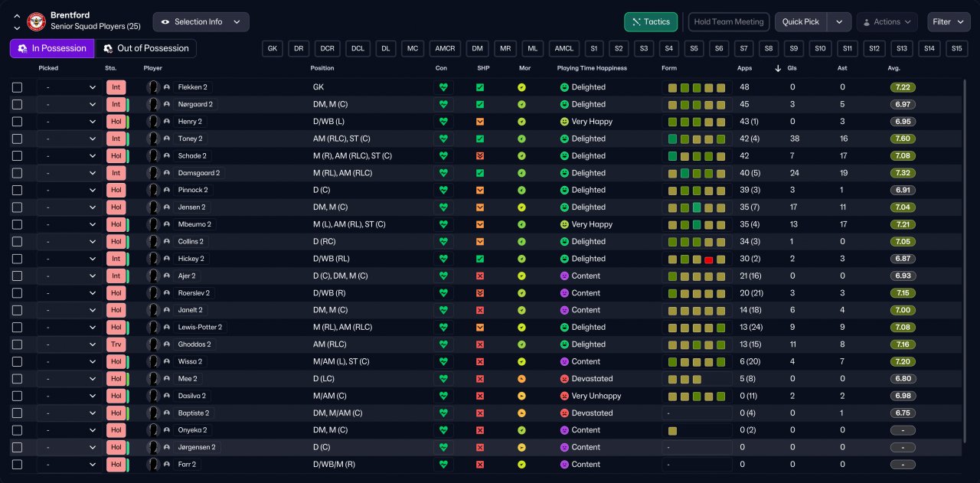This screenshot has height=483, width=980.
Task: Check the box for Wissa's row
Action: point(17,361)
